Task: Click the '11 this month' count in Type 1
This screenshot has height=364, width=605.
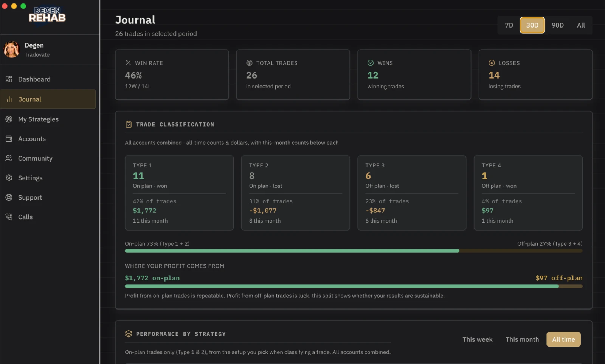Action: (x=150, y=221)
